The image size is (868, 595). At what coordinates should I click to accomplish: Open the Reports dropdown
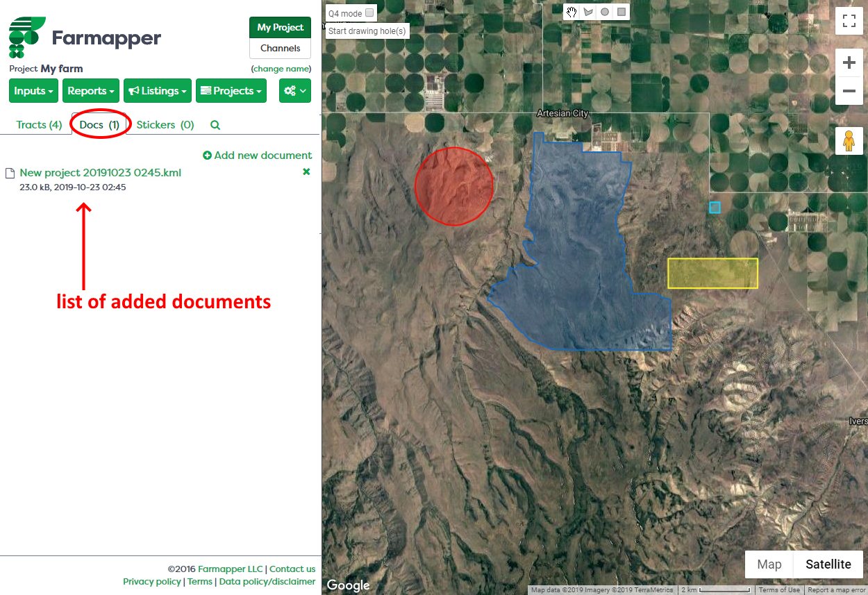(x=91, y=91)
